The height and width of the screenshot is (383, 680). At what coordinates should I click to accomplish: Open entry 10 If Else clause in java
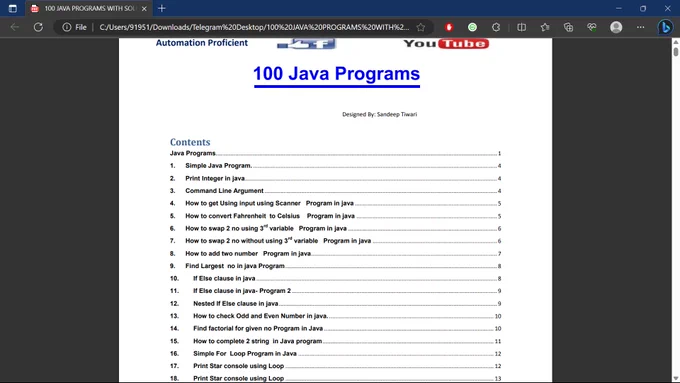[335, 278]
